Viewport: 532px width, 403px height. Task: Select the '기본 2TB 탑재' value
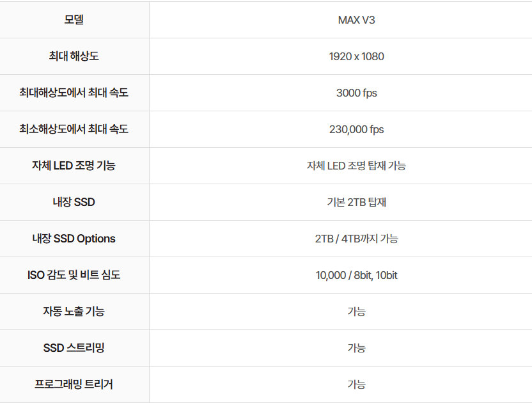pos(356,202)
